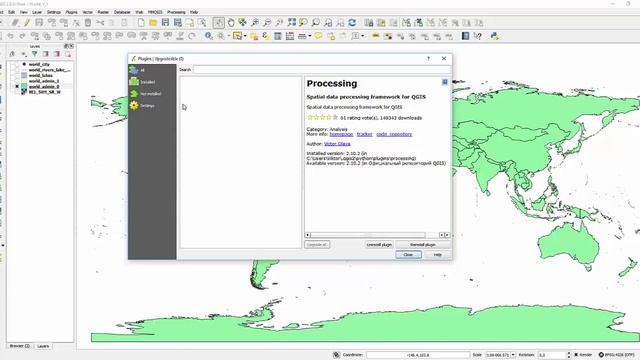Image resolution: width=640 pixels, height=360 pixels.
Task: Activate the Zoom In magnifier tool
Action: [x=255, y=23]
